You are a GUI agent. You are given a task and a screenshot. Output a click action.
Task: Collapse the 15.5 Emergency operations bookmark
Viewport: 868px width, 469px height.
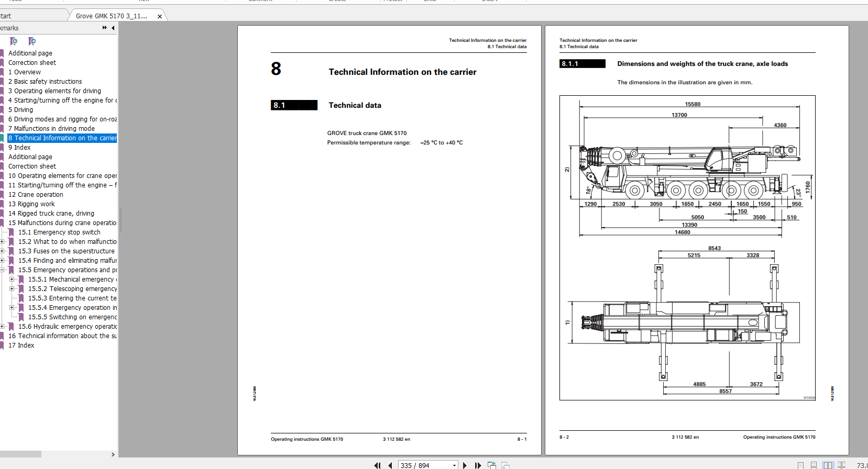pyautogui.click(x=2, y=270)
